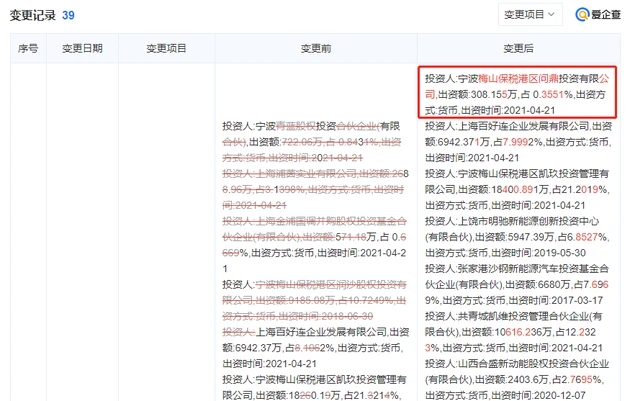
Task: Click 张家港沙钢新能源汽车投资基金 investor entry
Action: 517,284
